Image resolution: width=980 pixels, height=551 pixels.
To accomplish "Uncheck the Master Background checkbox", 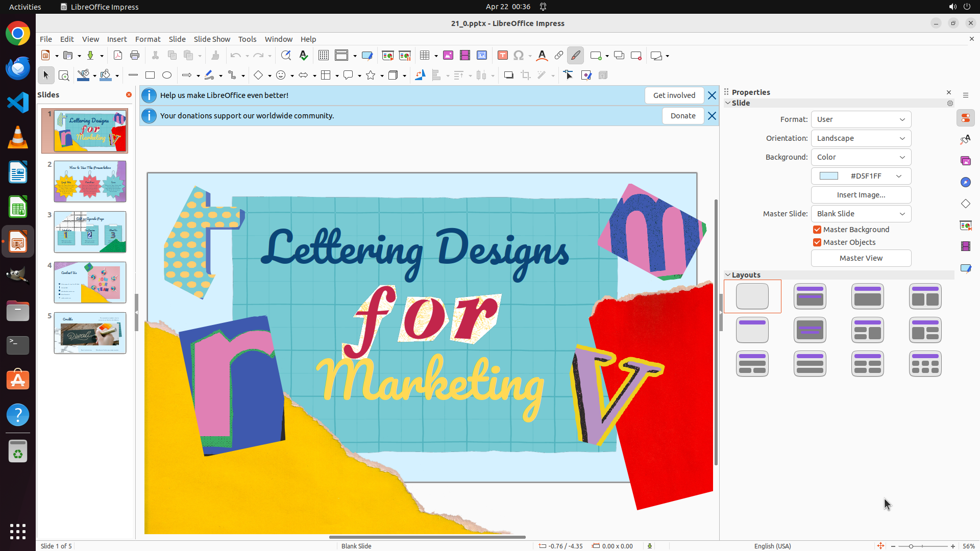I will coord(817,230).
